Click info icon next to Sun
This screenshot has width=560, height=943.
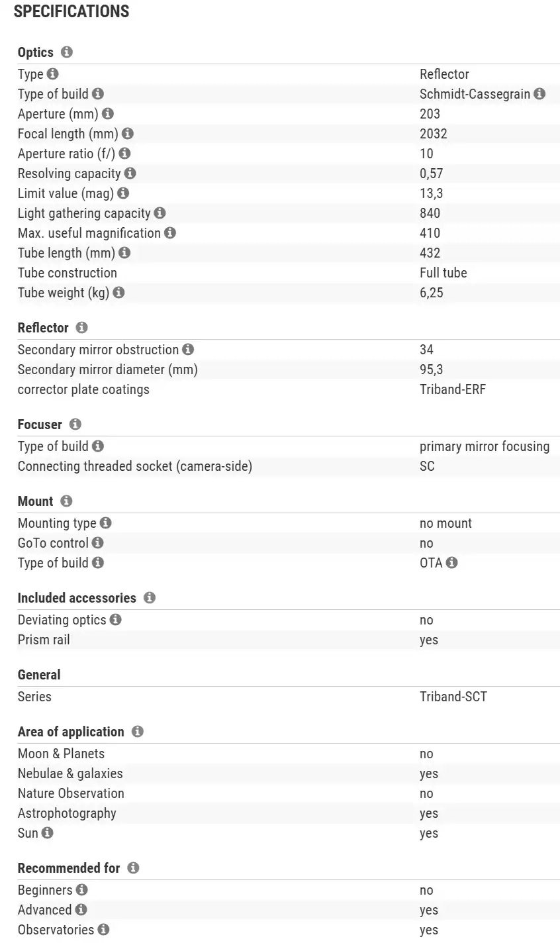47,833
